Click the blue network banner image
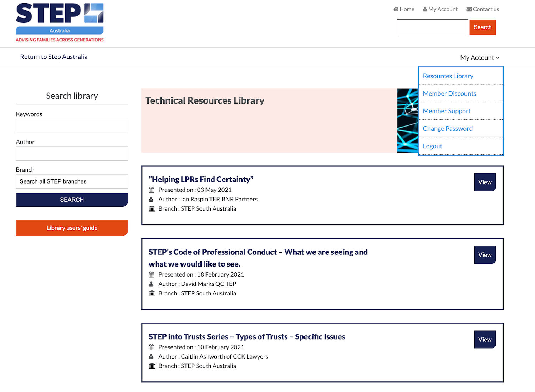Viewport: 535px width, 392px height. [x=407, y=120]
